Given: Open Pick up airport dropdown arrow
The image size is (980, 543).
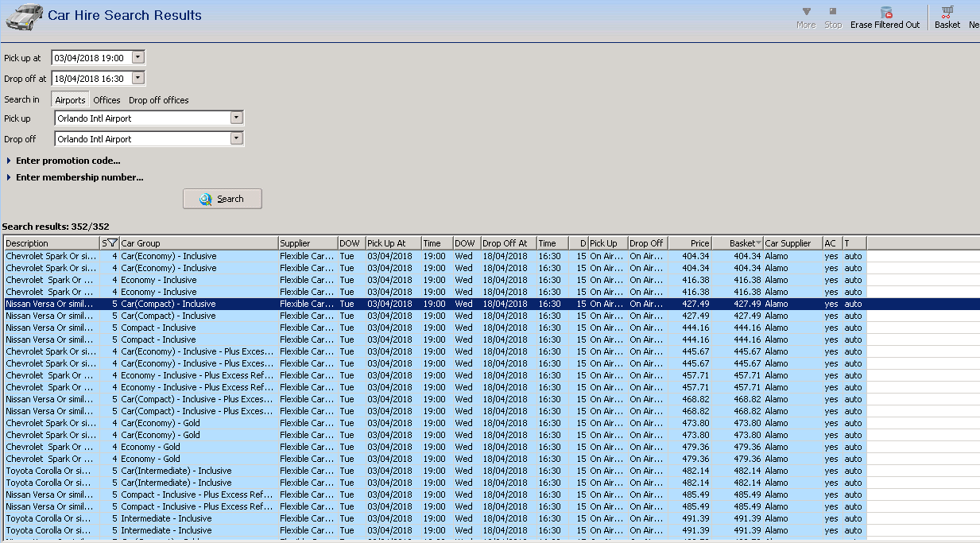Looking at the screenshot, I should tap(236, 118).
